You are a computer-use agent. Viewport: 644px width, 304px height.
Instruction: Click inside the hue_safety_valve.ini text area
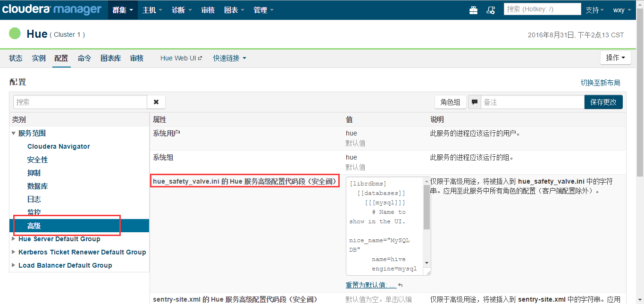click(384, 226)
